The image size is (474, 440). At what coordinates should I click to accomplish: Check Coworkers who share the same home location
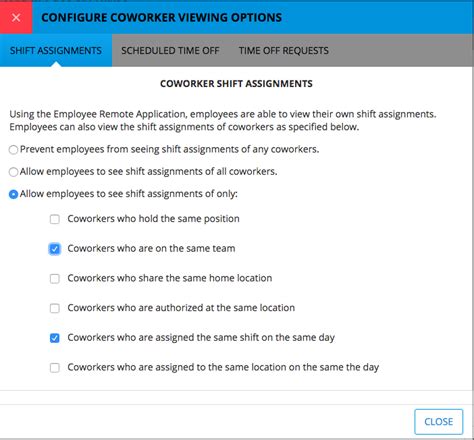tap(55, 279)
